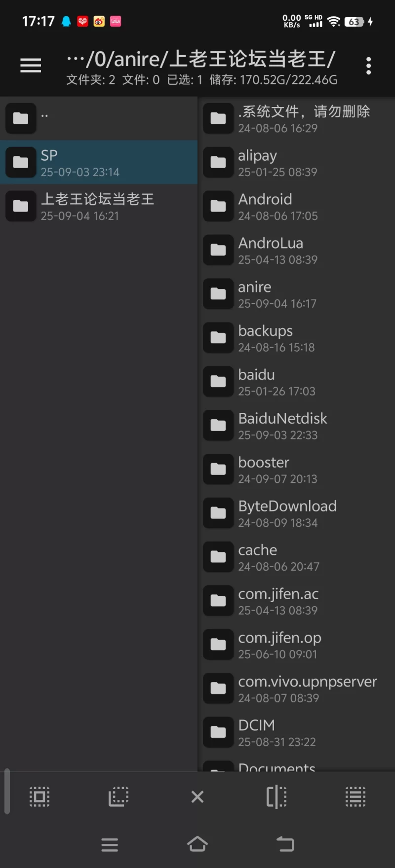Tap the list selection range icon
The height and width of the screenshot is (868, 395).
click(x=355, y=796)
